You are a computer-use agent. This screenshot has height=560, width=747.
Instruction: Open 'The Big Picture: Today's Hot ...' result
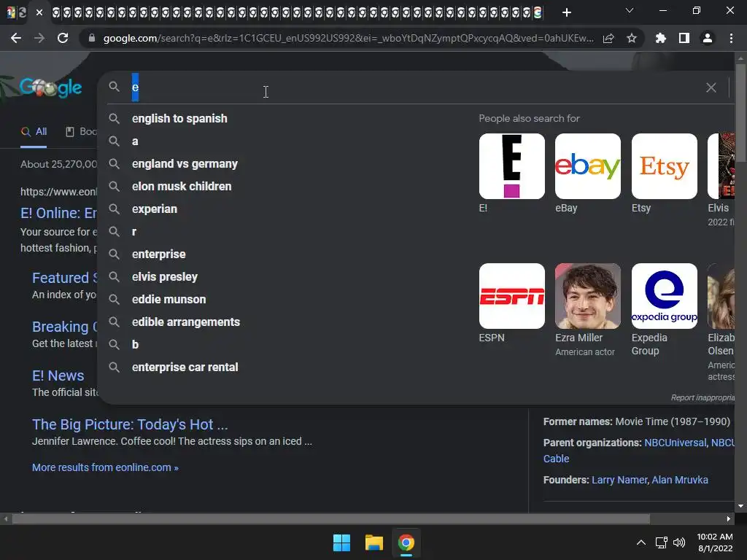130,424
